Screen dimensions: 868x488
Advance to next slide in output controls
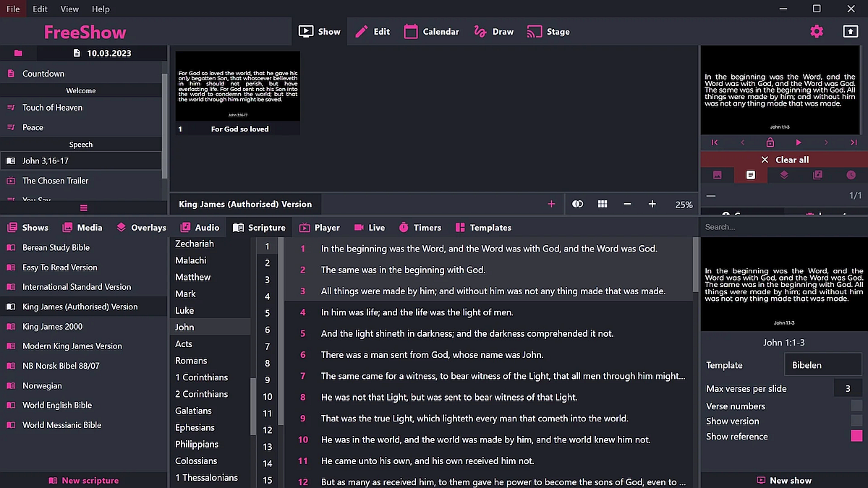[x=826, y=142]
